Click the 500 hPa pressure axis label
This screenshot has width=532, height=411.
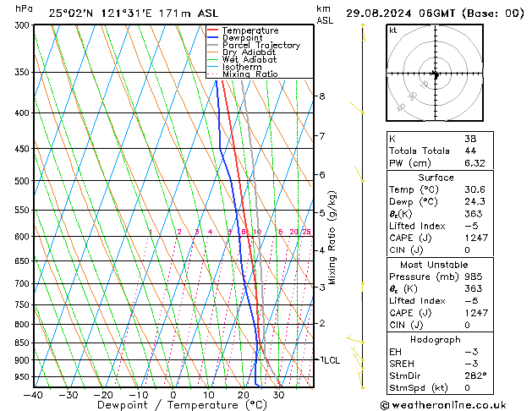coord(22,181)
